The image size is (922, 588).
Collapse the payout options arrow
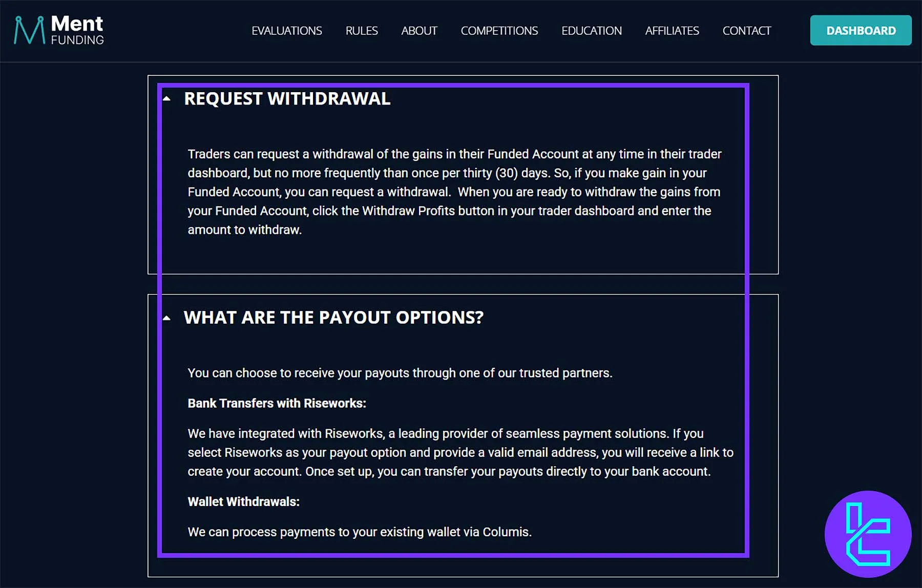coord(166,318)
